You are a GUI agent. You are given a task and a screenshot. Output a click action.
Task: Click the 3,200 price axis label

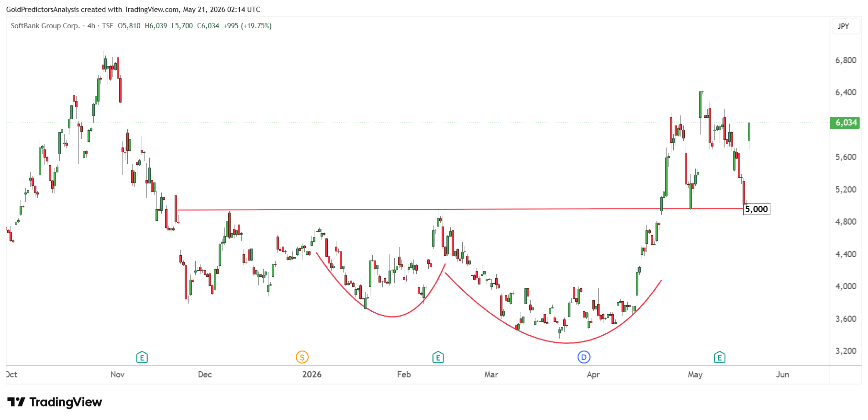[846, 351]
